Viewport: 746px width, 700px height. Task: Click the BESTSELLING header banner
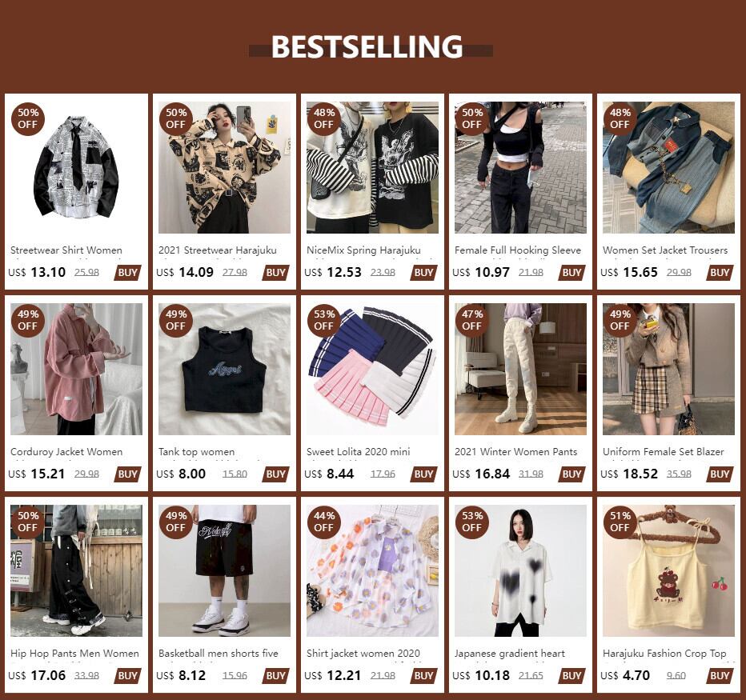(x=371, y=46)
